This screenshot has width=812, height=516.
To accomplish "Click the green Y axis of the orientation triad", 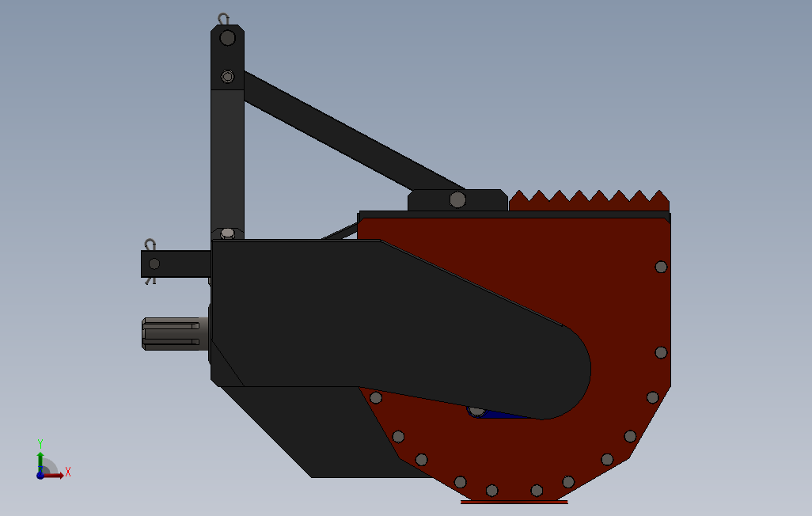I will [40, 460].
